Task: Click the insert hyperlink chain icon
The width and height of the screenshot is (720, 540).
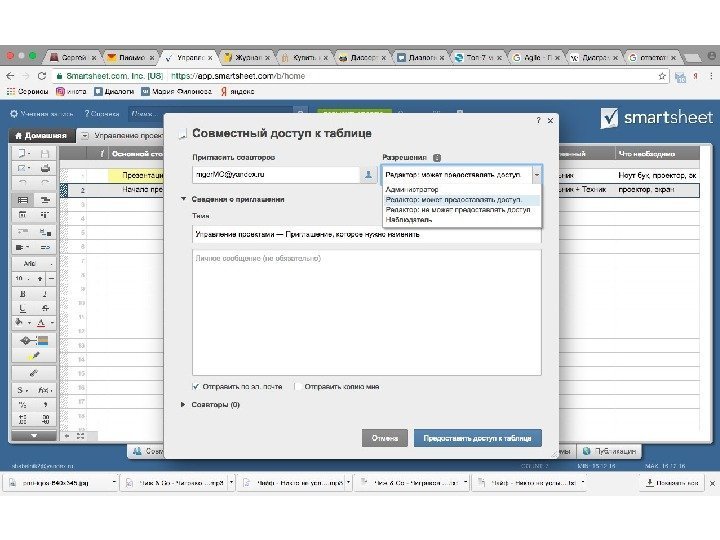Action: [x=34, y=373]
